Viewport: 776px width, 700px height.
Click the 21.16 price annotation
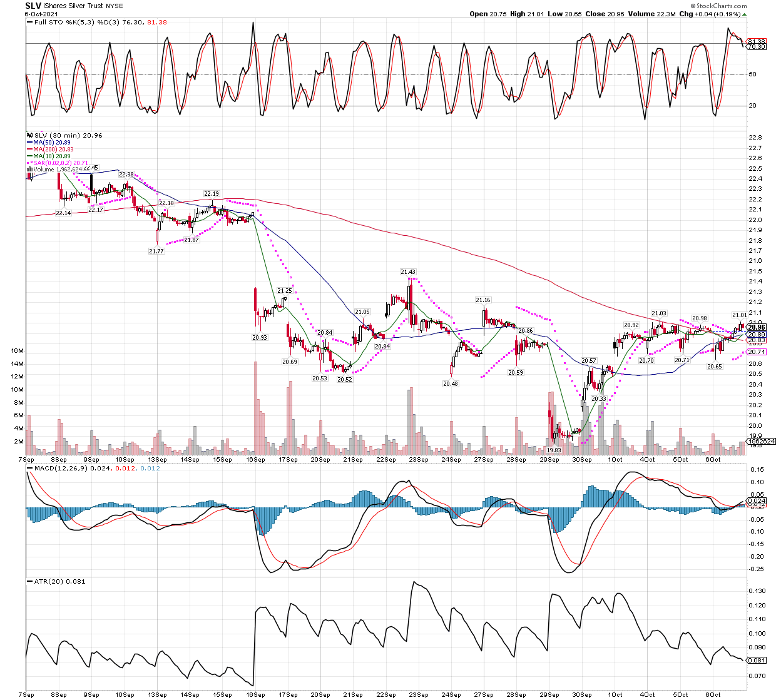(x=483, y=300)
